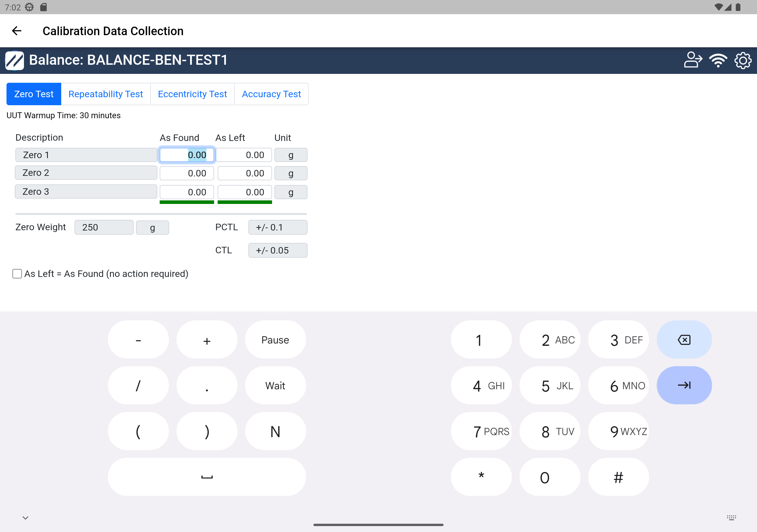Image resolution: width=757 pixels, height=532 pixels.
Task: Select Zero 1 As Found field
Action: [x=187, y=155]
